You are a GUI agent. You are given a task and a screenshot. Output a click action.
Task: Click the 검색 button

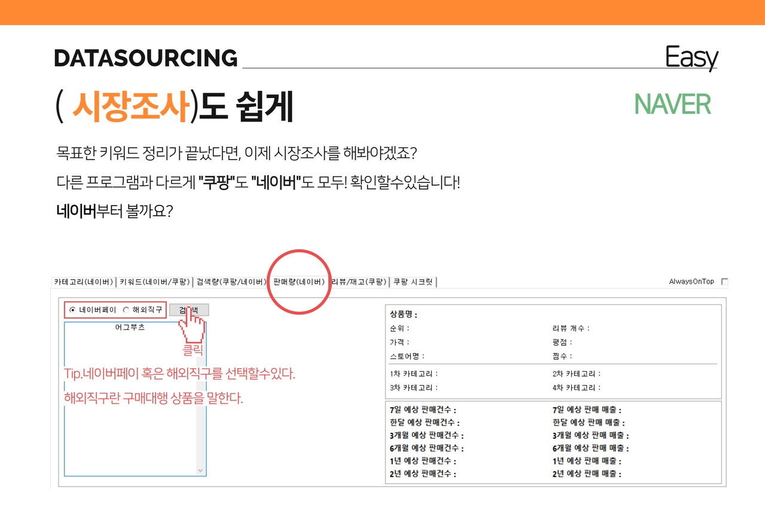coord(189,310)
